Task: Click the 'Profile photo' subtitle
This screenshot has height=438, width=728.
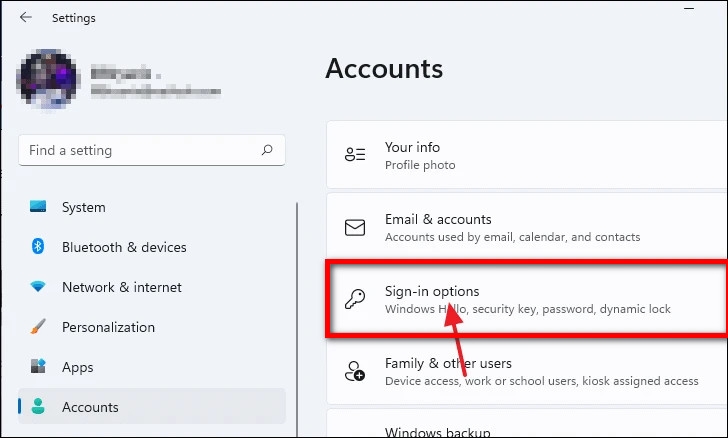Action: tap(420, 165)
